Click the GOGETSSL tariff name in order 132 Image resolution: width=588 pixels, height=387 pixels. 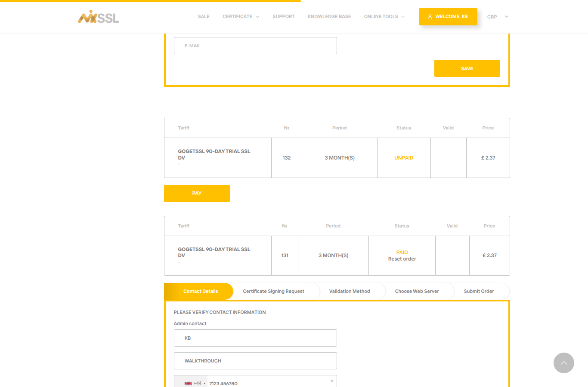(214, 155)
